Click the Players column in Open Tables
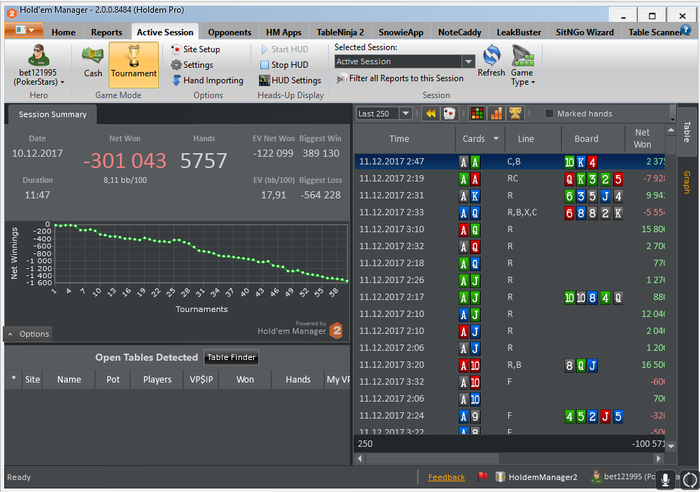 pos(157,379)
